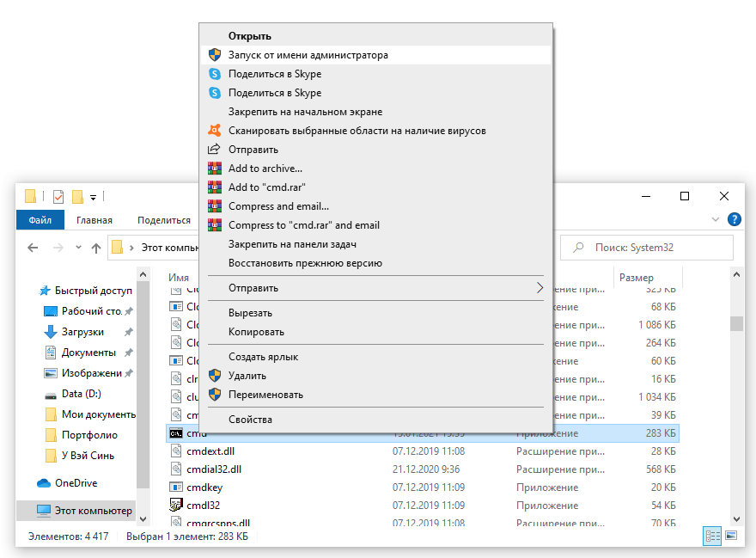Image resolution: width=756 pixels, height=558 pixels.
Task: Click the 'Поиск: System32' search field
Action: coord(647,248)
